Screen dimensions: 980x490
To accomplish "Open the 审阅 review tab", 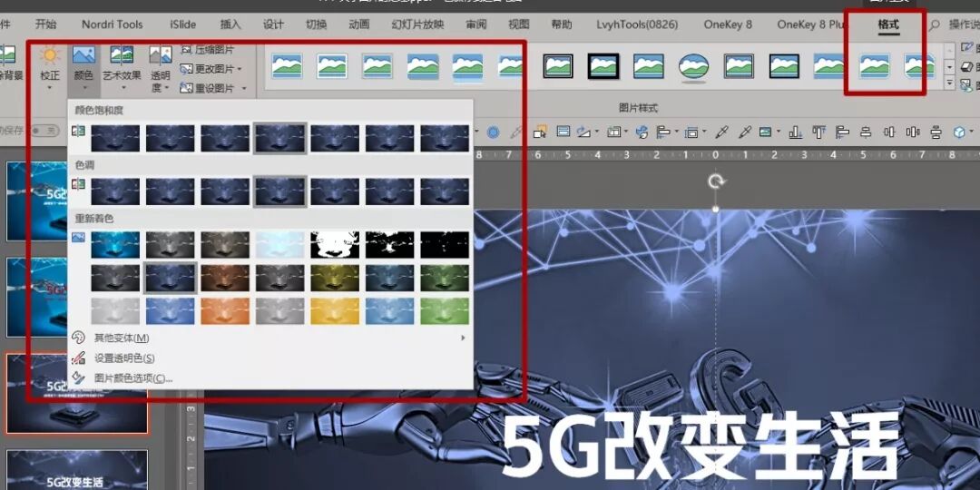I will 476,24.
